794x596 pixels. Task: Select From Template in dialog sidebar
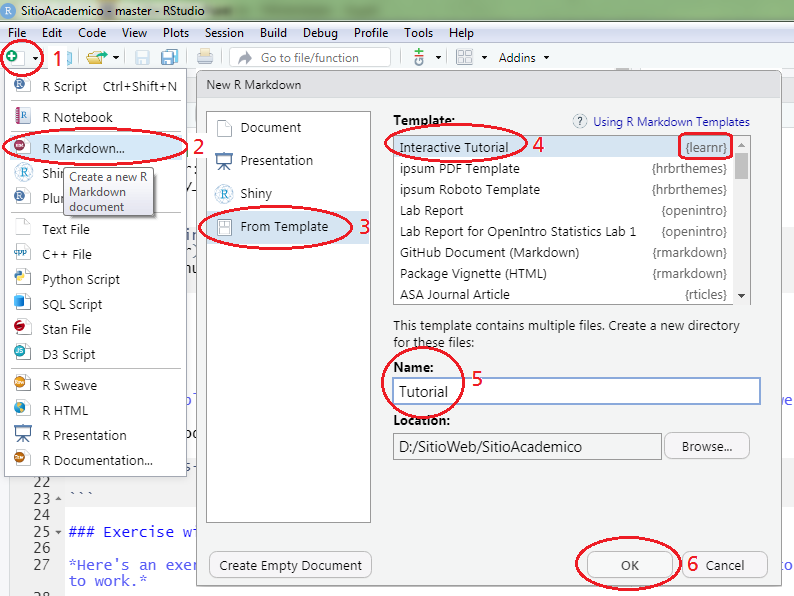point(288,227)
